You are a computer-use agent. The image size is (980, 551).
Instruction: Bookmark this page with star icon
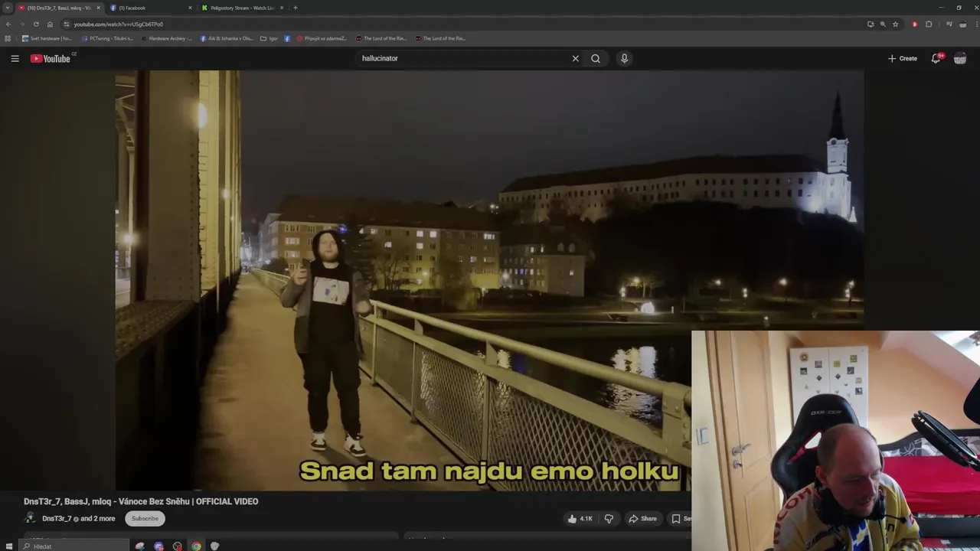point(895,24)
